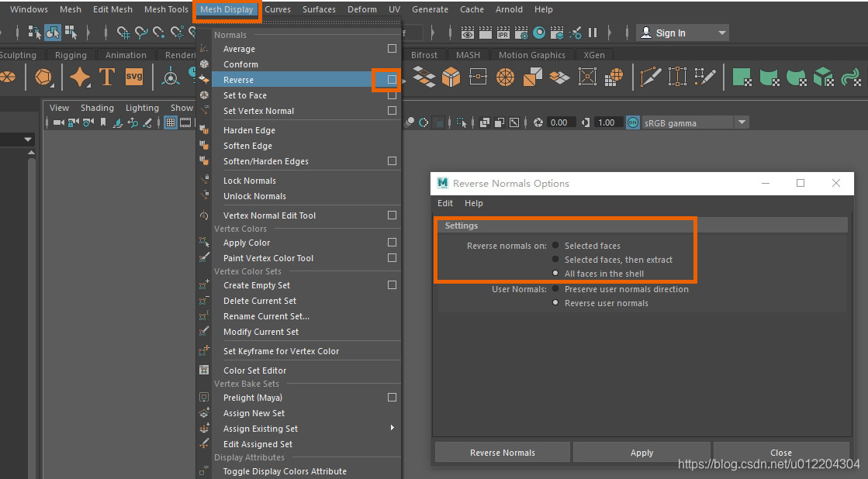Click the Multi-Cut knife shelf icon
868x479 pixels.
[x=650, y=77]
